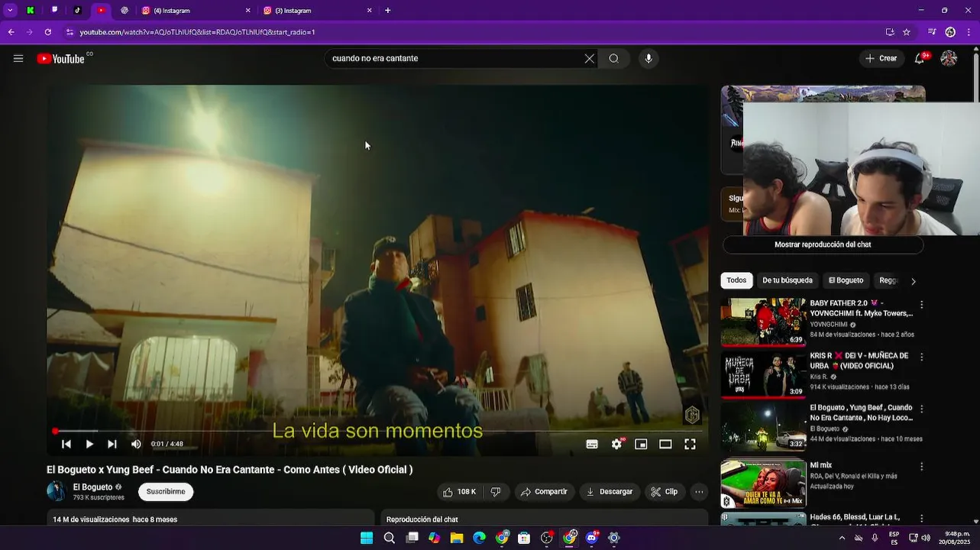This screenshot has height=550, width=980.
Task: Enter fullscreen mode
Action: click(x=690, y=444)
